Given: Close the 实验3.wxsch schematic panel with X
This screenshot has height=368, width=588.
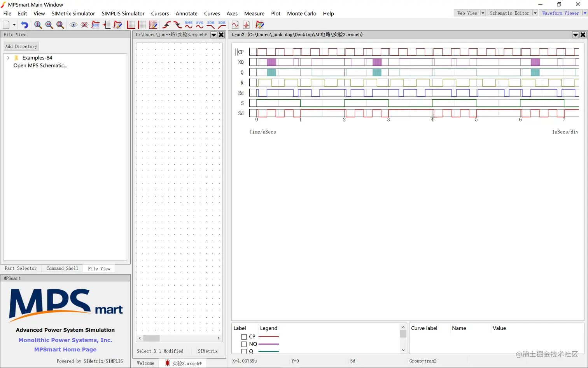Looking at the screenshot, I should [221, 35].
